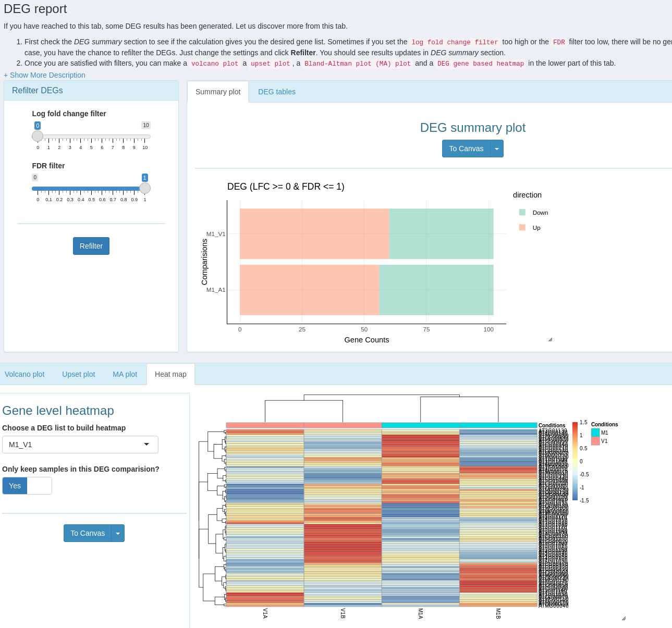
Task: Switch to the DEG tables tab
Action: (276, 92)
